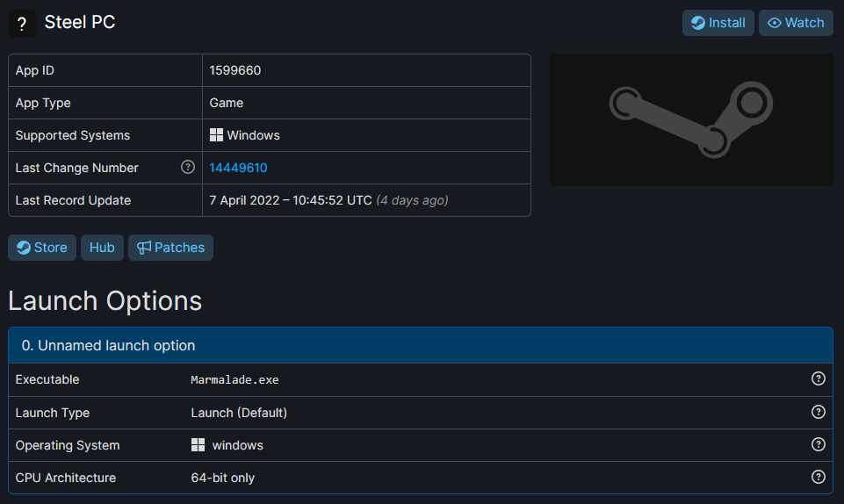Screen dimensions: 844x504
Task: Open the Hub link button
Action: point(102,248)
